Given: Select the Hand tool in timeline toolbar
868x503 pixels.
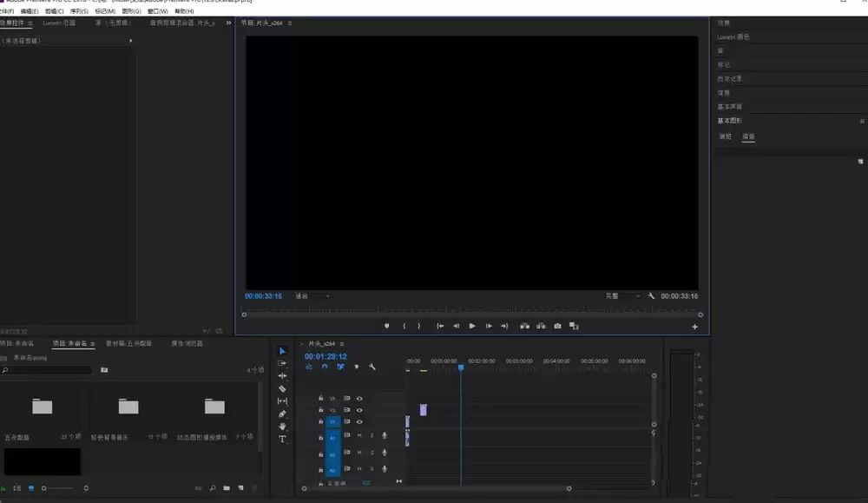Looking at the screenshot, I should pos(282,427).
